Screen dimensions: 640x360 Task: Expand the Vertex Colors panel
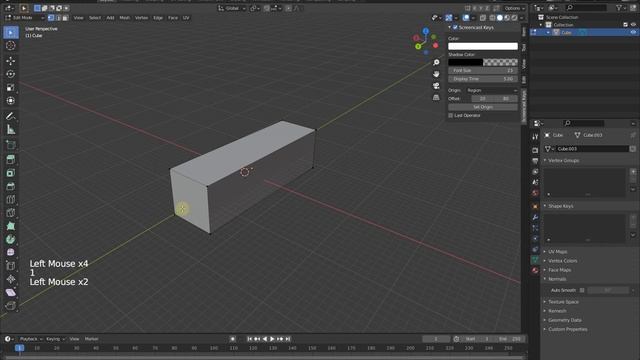(x=562, y=261)
